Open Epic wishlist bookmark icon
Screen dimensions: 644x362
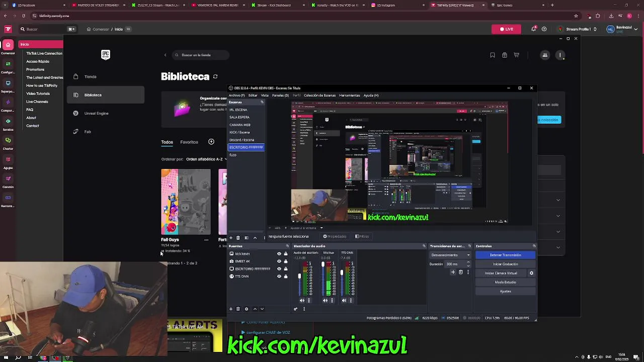492,55
